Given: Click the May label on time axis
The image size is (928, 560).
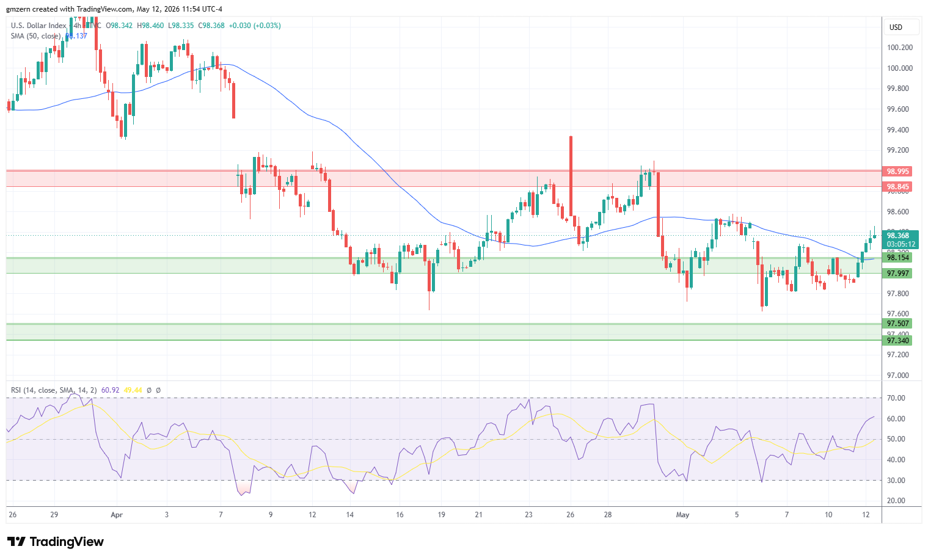Looking at the screenshot, I should coord(682,515).
